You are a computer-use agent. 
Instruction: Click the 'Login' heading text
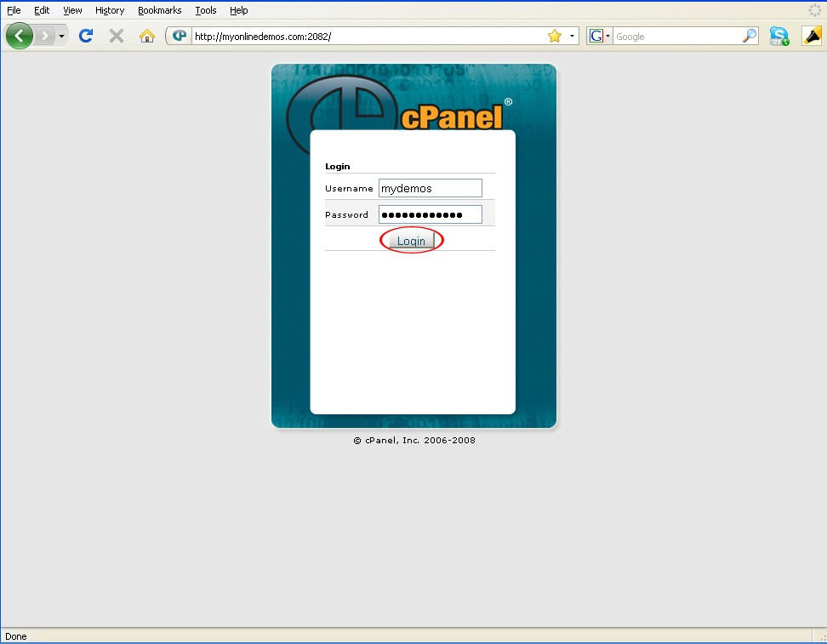click(x=338, y=166)
